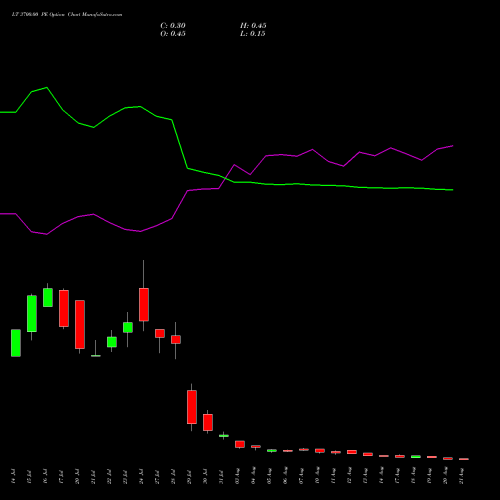Select the 20 Jul red candlestick

(80, 324)
